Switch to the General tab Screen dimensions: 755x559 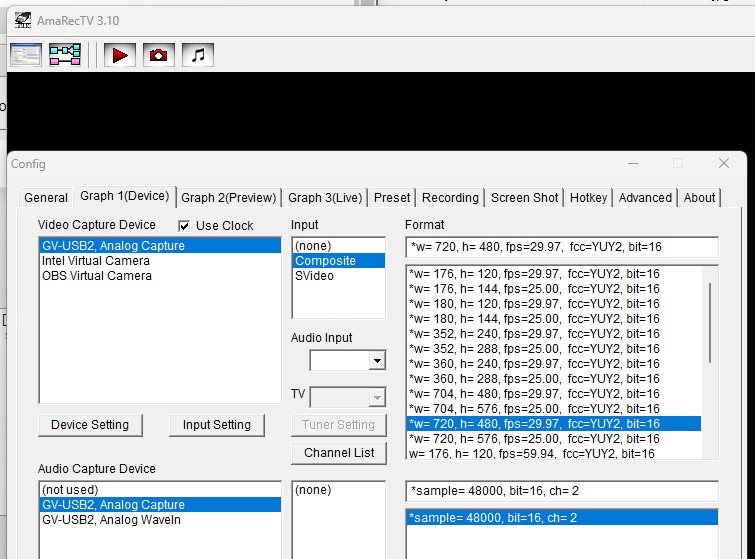pyautogui.click(x=46, y=198)
